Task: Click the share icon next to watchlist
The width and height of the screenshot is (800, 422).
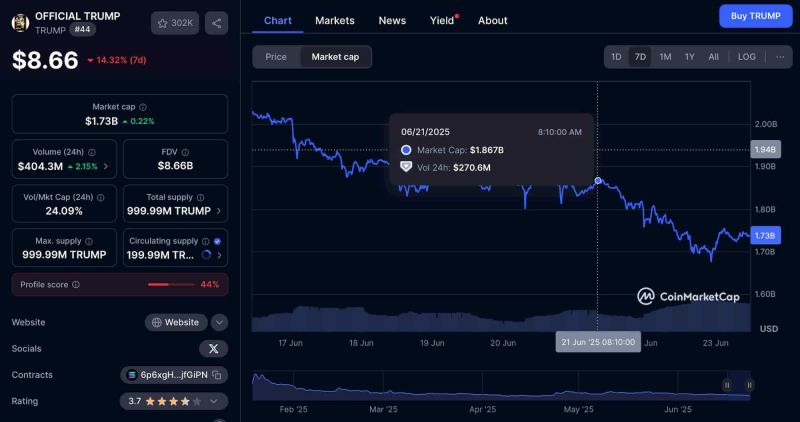Action: 216,23
